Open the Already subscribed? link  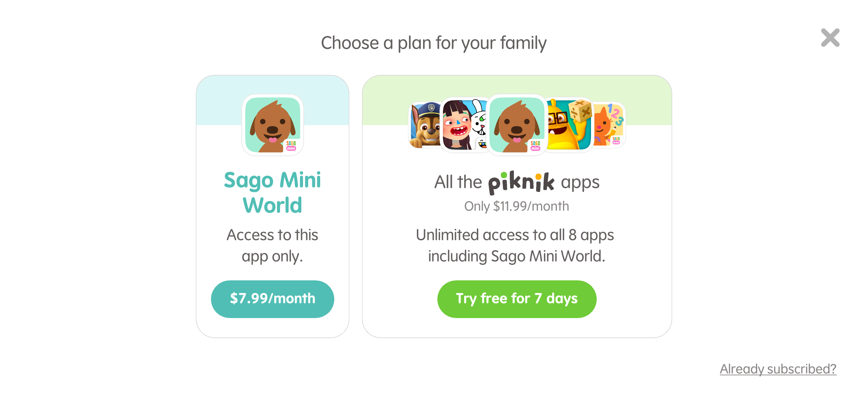tap(778, 369)
